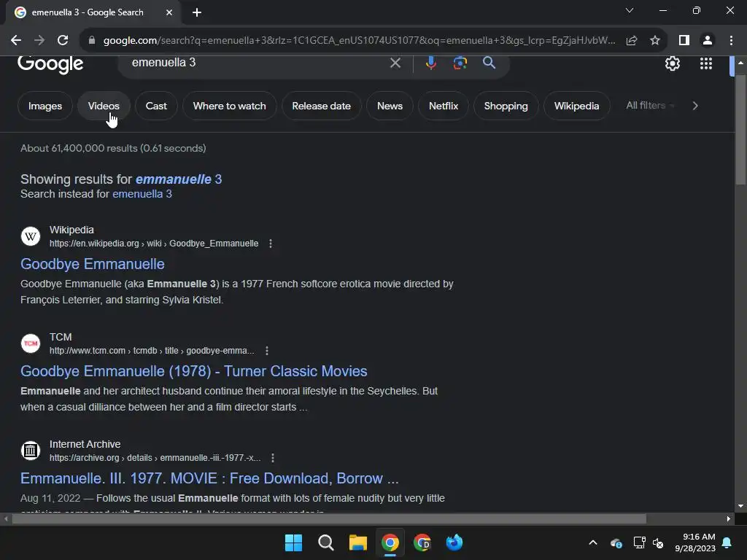Switch to Shopping results
The height and width of the screenshot is (560, 747).
[x=506, y=106]
